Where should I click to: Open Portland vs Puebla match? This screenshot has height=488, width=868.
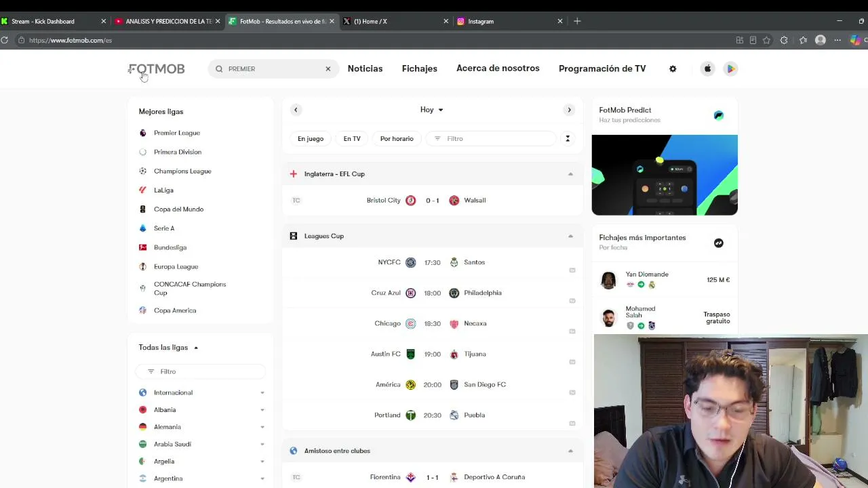coord(432,415)
